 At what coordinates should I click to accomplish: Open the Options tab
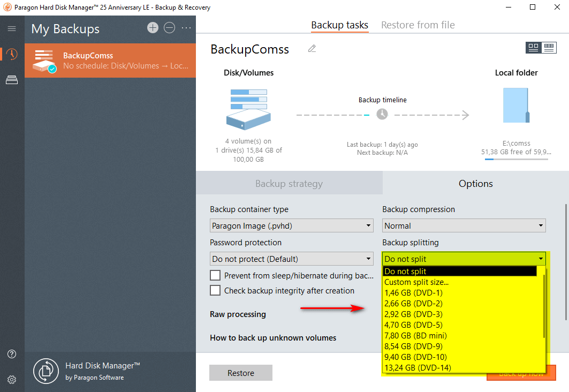pos(476,183)
